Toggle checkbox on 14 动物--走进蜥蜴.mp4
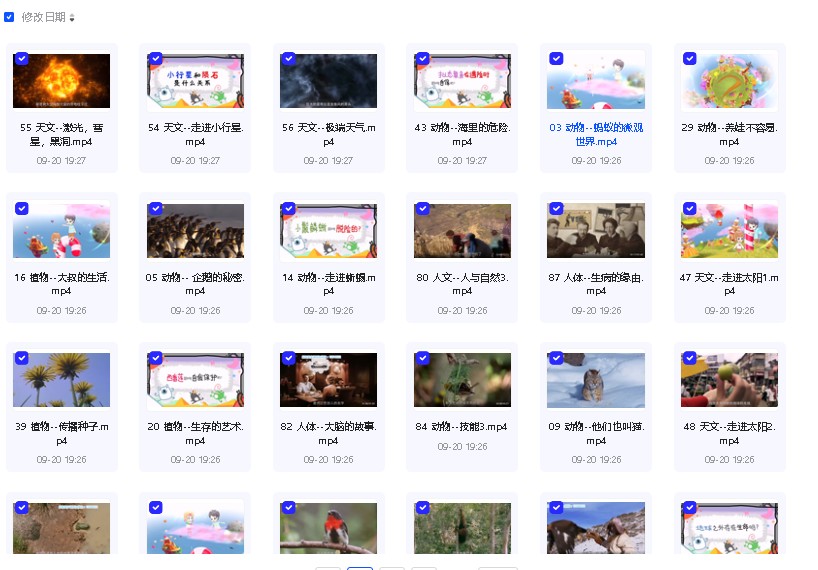The image size is (818, 570). pos(289,209)
